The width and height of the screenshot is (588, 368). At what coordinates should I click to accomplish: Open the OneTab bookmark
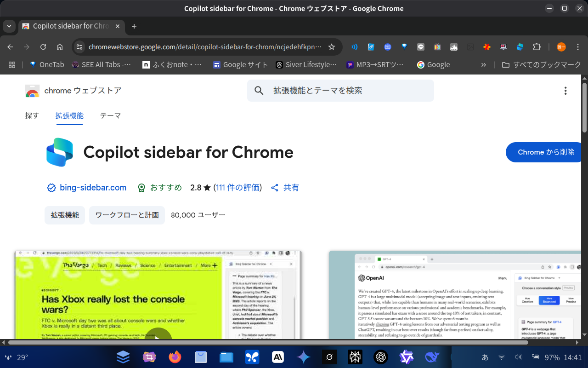(47, 65)
